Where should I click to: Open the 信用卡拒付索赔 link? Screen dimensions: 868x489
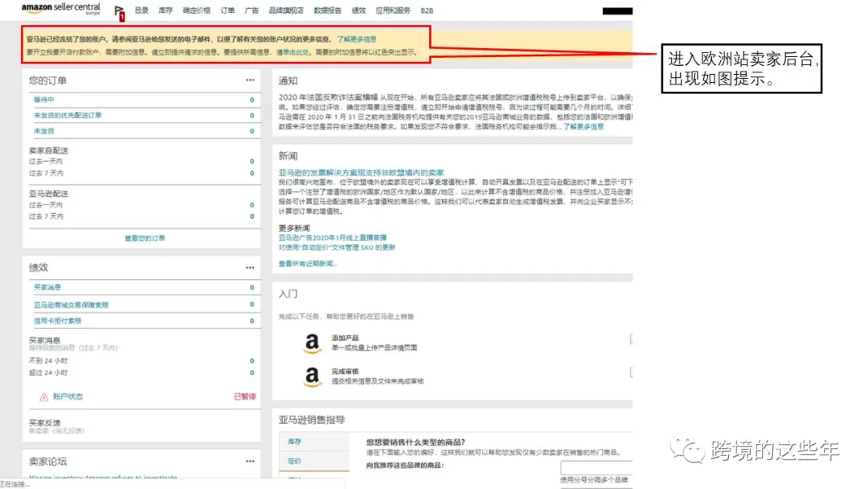[x=58, y=321]
